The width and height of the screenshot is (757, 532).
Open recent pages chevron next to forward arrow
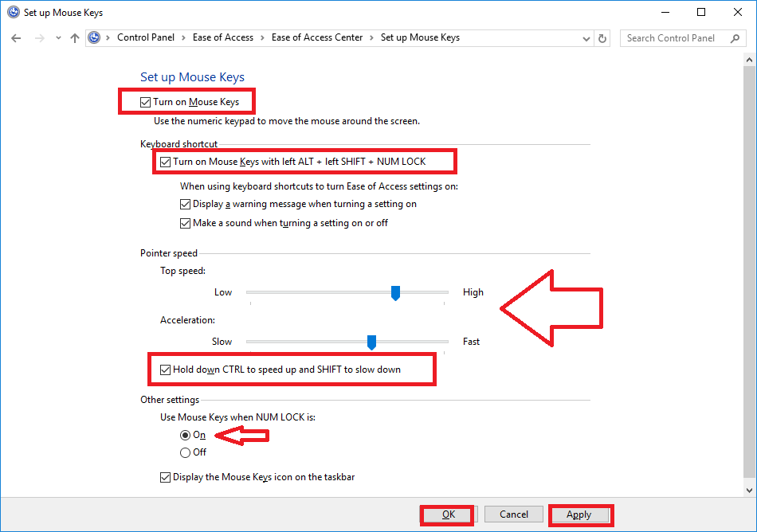[x=57, y=37]
